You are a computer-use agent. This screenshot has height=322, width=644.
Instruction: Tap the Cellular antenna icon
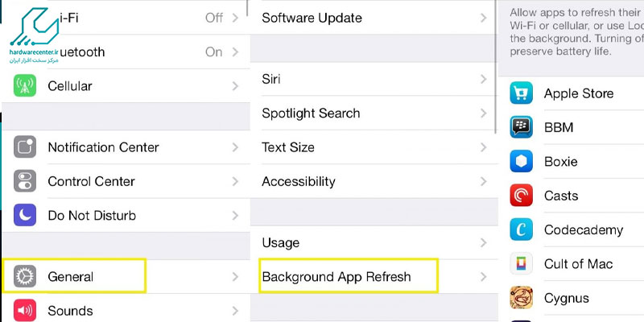point(25,85)
